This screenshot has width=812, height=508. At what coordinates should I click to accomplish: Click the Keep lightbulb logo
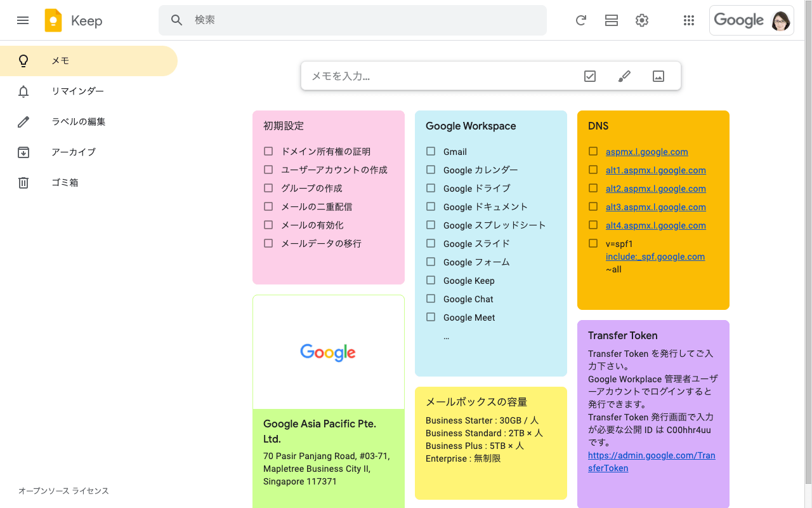coord(53,20)
